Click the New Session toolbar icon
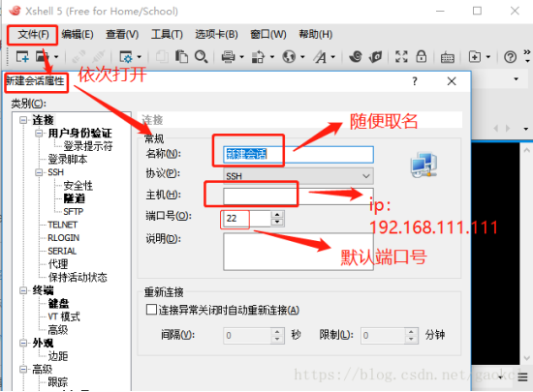Screen dimensions: 533x392 coord(22,57)
